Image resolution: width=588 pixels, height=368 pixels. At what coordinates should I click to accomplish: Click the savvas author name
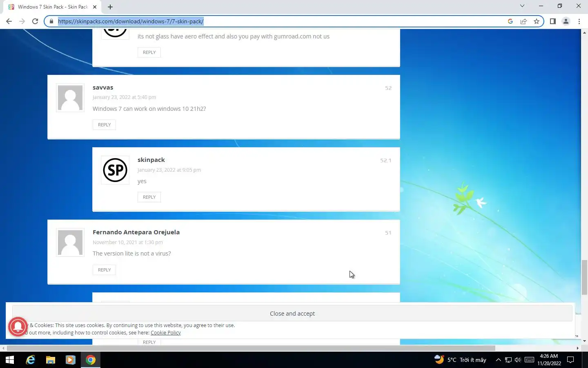pos(103,88)
